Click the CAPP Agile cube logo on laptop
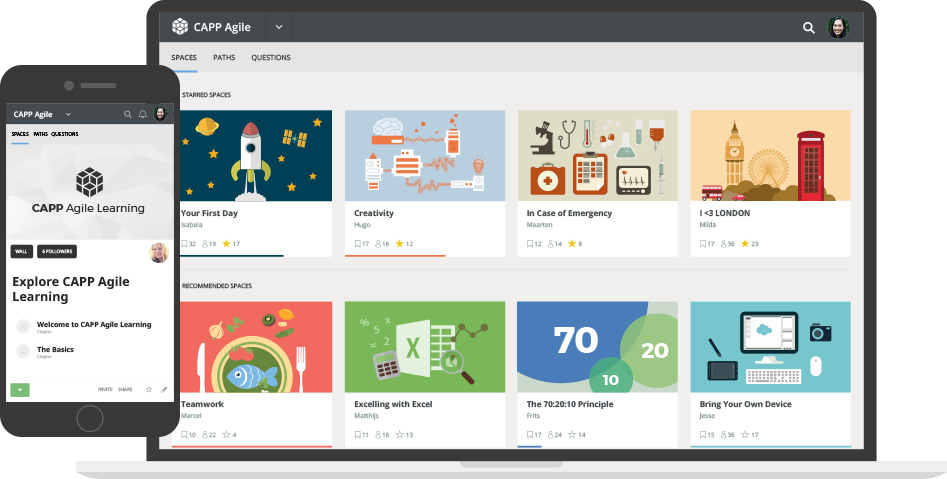947x479 pixels. tap(180, 27)
